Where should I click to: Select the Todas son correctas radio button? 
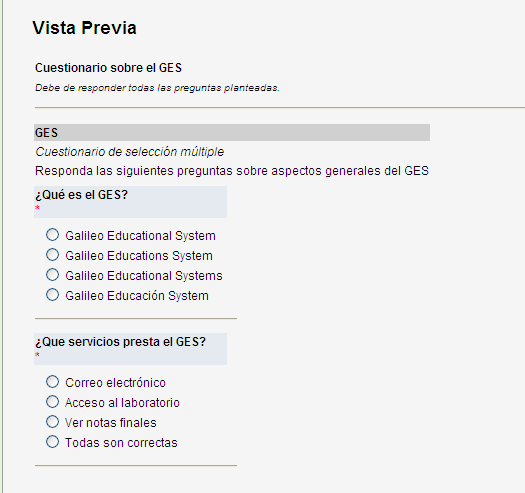pos(52,442)
